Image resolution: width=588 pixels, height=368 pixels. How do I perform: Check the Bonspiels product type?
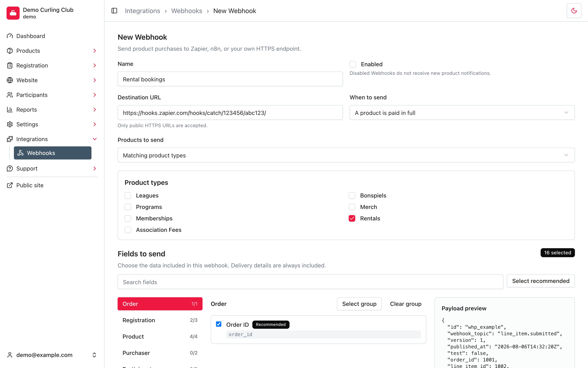pos(352,195)
